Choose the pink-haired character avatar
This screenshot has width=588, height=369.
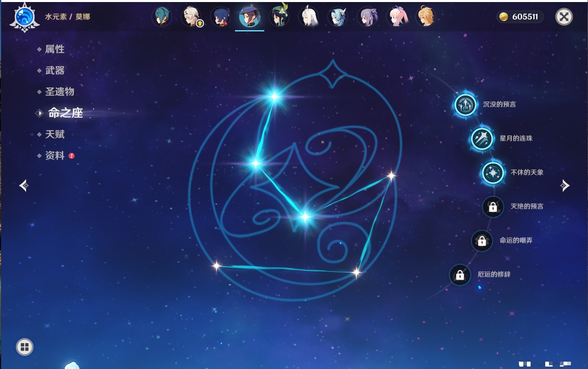[x=397, y=17]
